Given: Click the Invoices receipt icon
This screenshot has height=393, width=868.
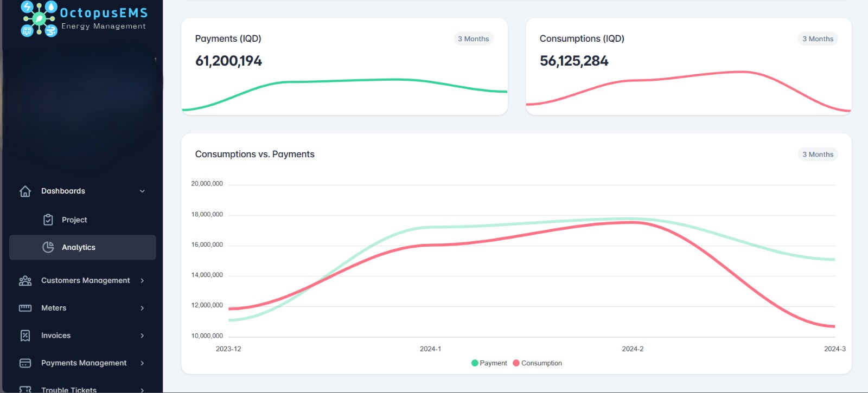Looking at the screenshot, I should (25, 336).
